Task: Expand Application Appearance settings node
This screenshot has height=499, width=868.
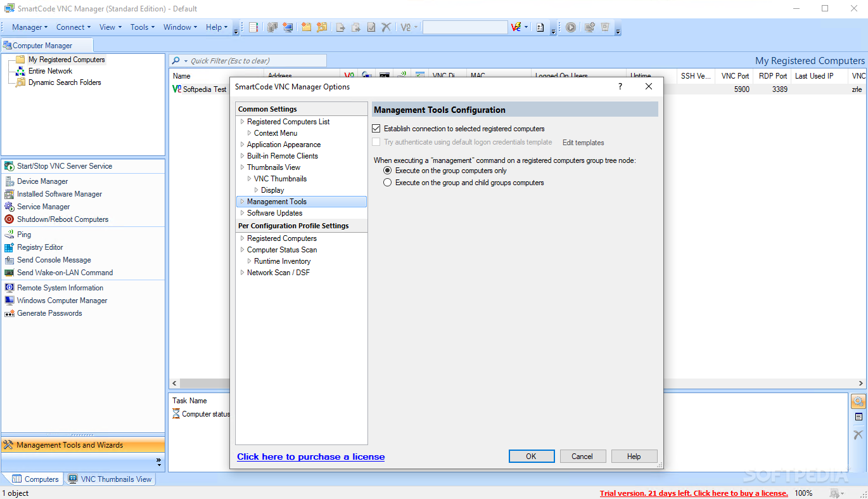Action: pos(242,145)
